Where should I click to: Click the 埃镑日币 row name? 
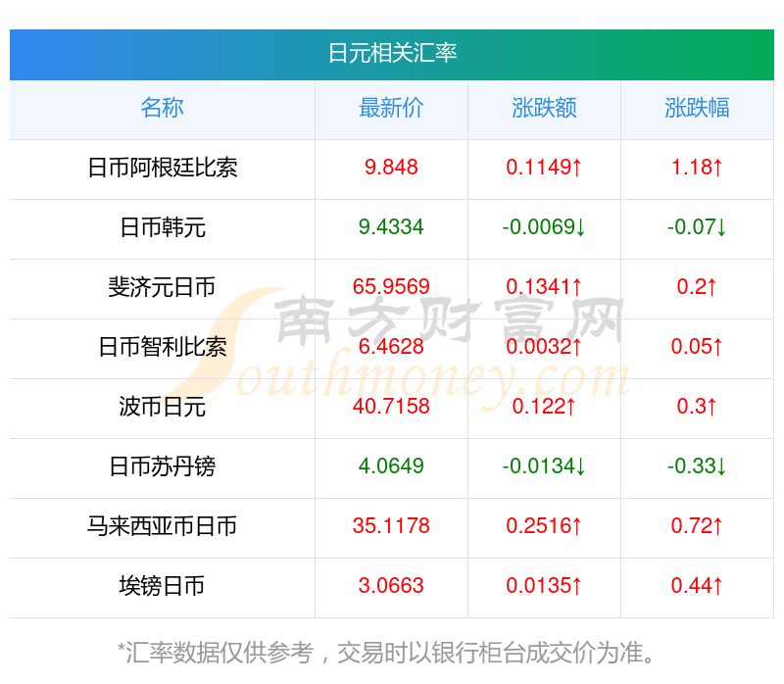(162, 586)
